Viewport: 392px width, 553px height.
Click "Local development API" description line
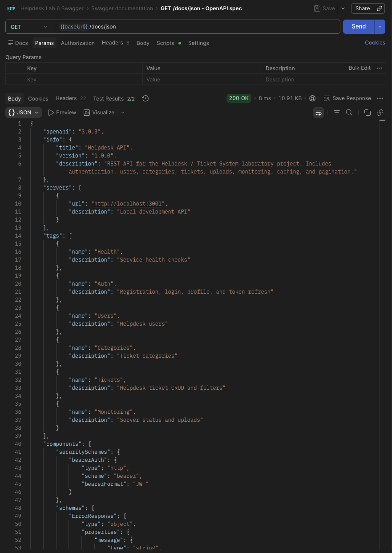[129, 212]
